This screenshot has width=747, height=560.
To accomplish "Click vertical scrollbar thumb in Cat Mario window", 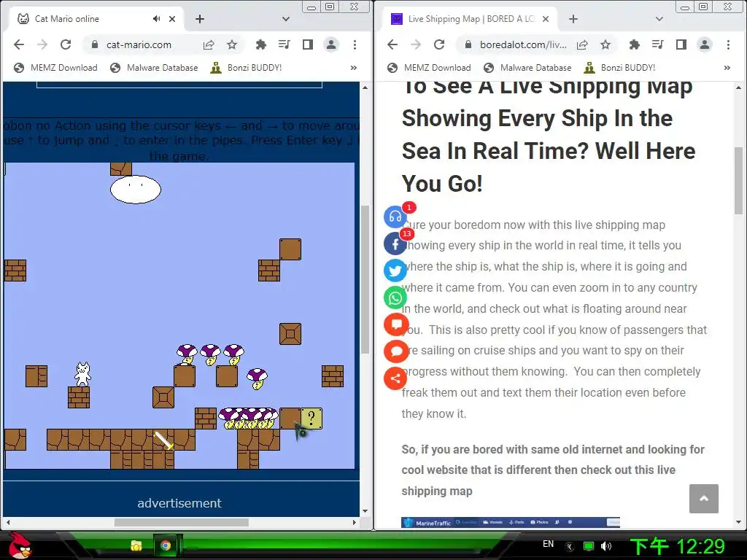I will coord(365,279).
